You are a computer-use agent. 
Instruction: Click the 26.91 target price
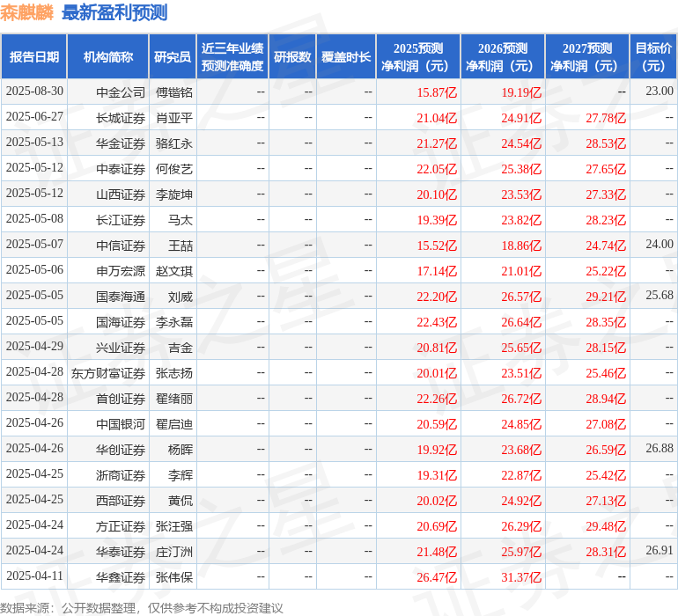pyautogui.click(x=660, y=550)
